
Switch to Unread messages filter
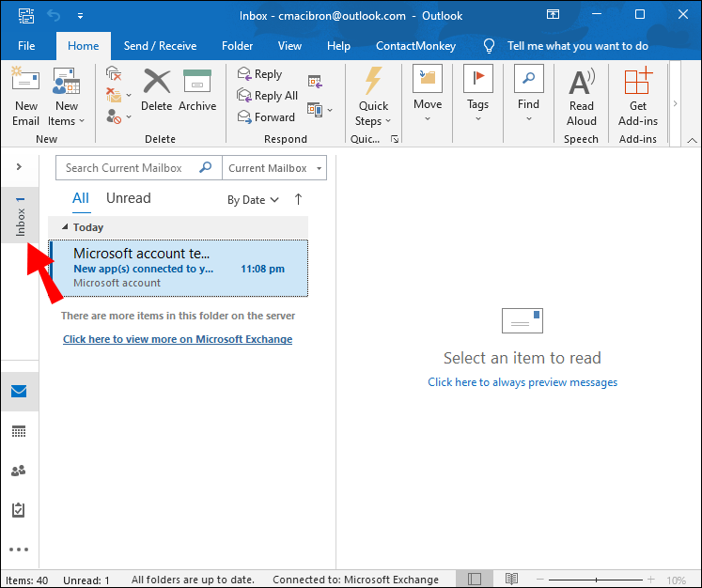point(129,198)
